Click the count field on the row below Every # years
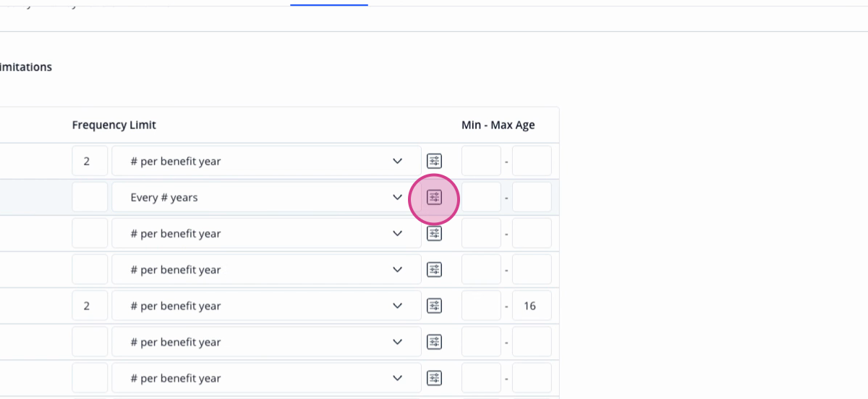Image resolution: width=868 pixels, height=399 pixels. pyautogui.click(x=90, y=233)
